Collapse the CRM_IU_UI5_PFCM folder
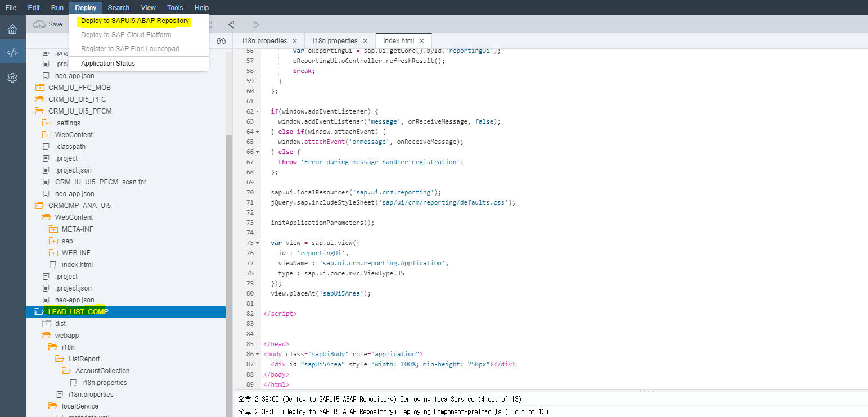868x417 pixels. (40, 111)
